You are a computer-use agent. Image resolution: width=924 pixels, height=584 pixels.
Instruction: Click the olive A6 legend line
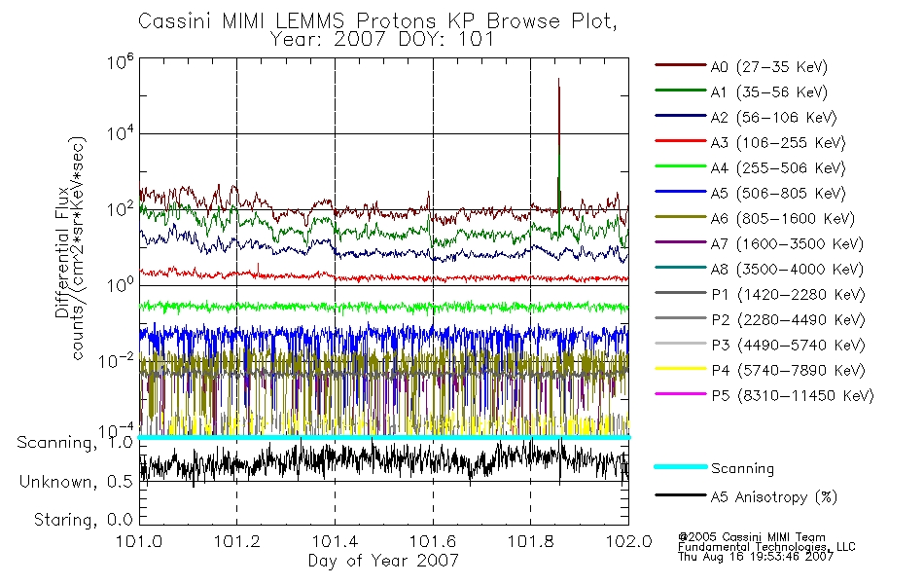681,216
